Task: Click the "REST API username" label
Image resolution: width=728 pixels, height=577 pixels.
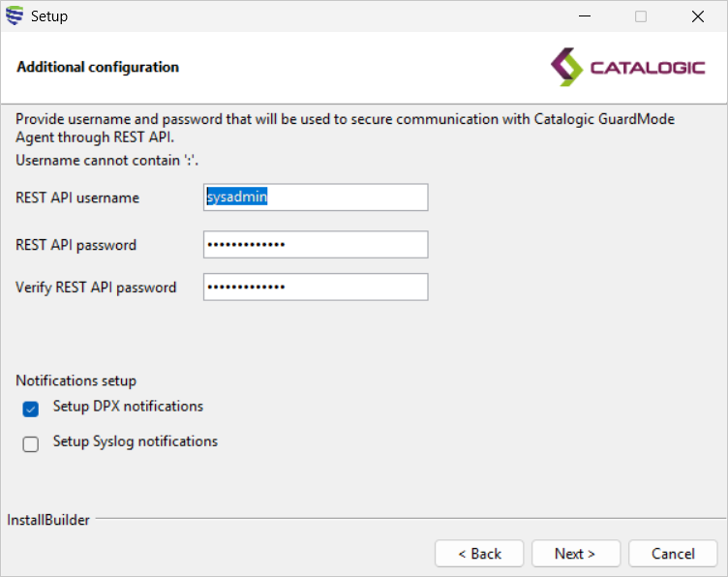Action: click(x=77, y=197)
